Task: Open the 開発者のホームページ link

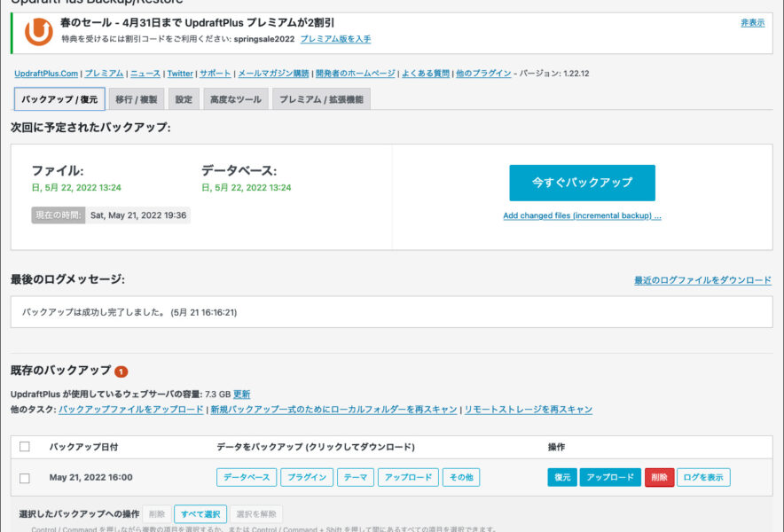Action: tap(356, 74)
